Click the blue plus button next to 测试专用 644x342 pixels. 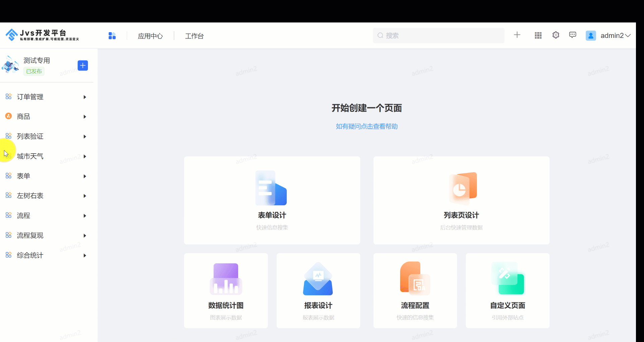tap(83, 65)
